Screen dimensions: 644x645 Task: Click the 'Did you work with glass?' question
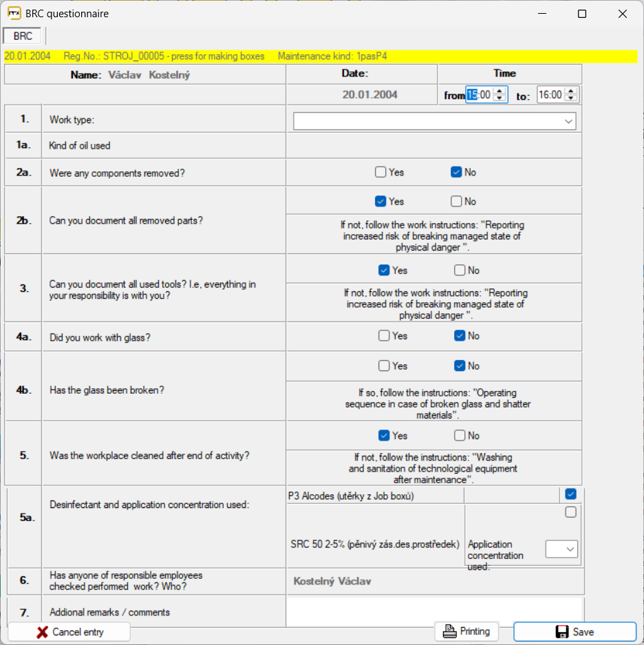point(100,338)
